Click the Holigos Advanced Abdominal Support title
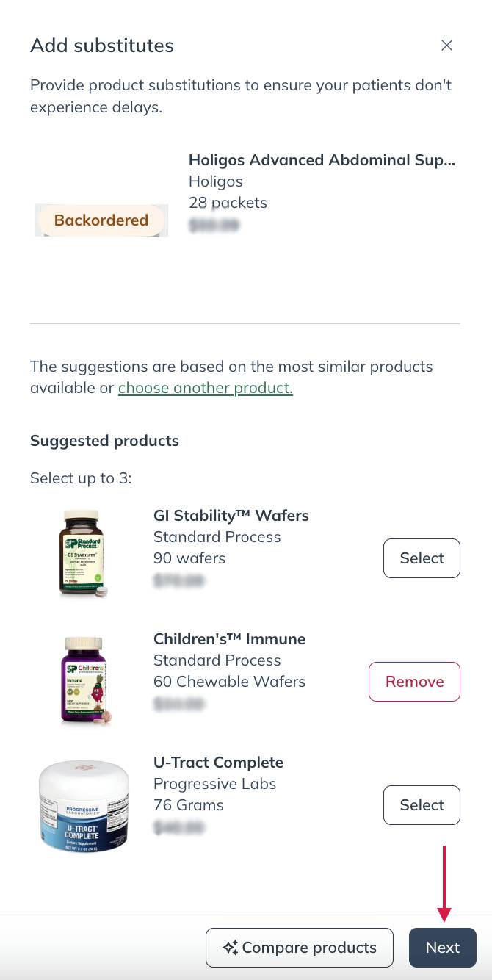The image size is (492, 980). click(x=322, y=159)
